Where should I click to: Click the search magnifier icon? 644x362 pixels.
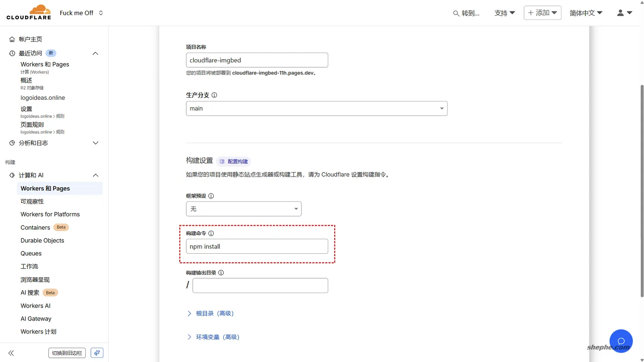(x=456, y=13)
